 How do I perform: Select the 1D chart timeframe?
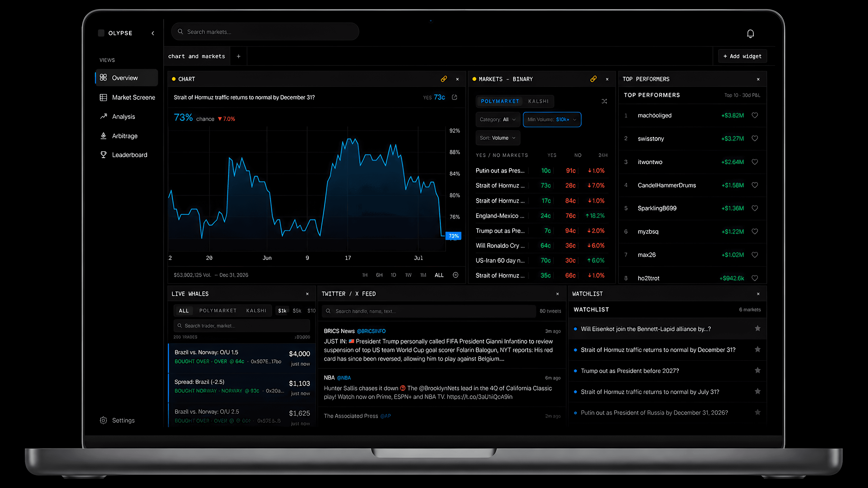tap(393, 275)
